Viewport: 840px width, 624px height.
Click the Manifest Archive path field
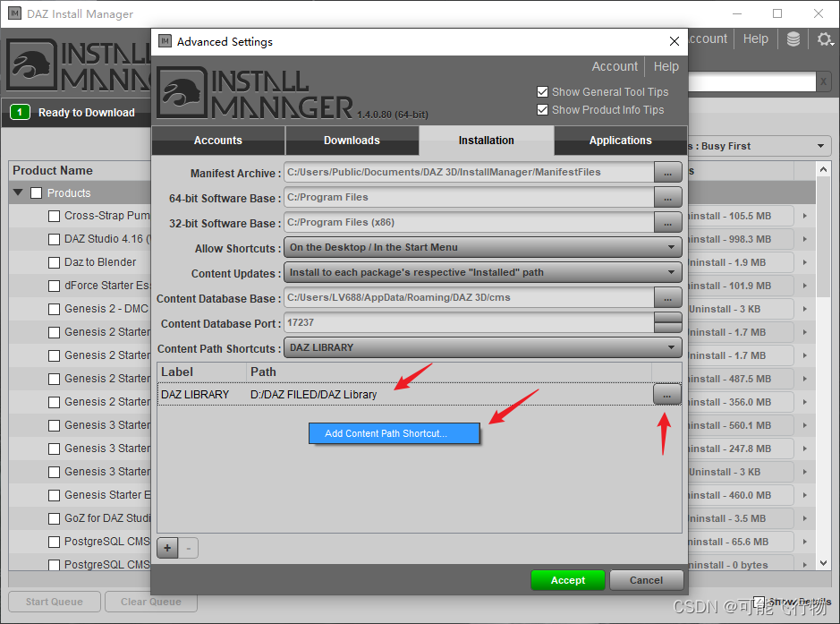coord(469,173)
